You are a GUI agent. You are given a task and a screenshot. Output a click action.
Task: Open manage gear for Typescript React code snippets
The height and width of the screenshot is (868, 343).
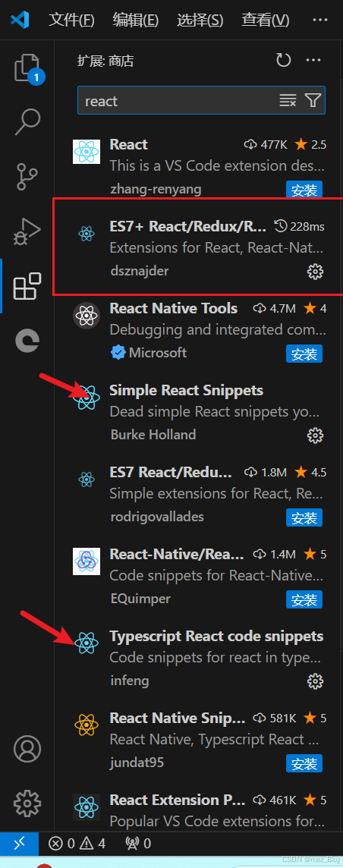315,681
